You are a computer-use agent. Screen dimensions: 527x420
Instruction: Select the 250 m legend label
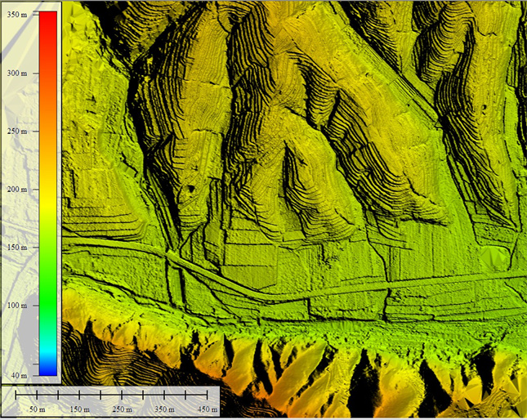(17, 131)
